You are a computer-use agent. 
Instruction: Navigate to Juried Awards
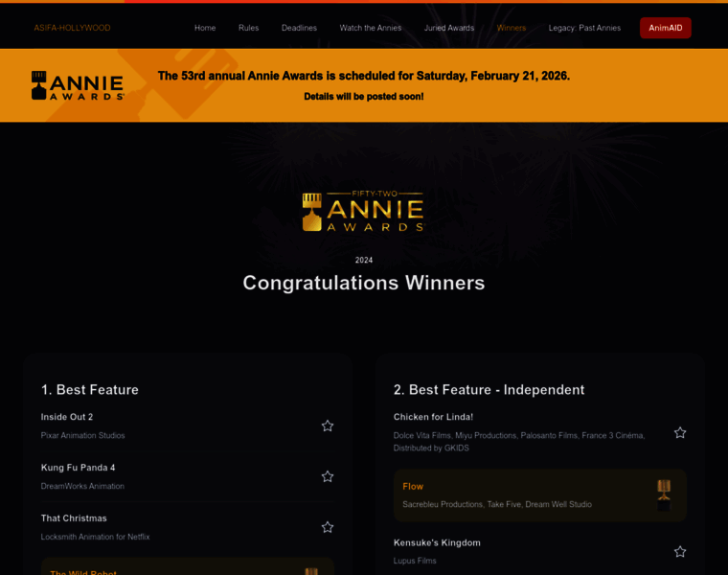point(449,28)
